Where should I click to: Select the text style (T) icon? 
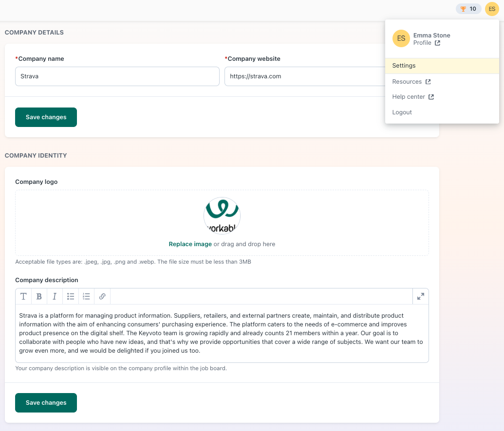23,296
